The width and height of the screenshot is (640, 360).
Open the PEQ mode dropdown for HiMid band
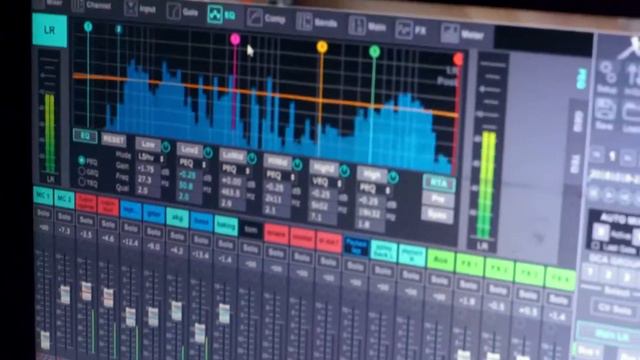click(280, 176)
